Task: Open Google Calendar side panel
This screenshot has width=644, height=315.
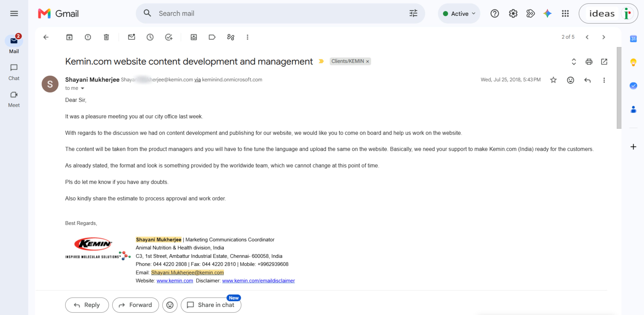Action: [633, 39]
